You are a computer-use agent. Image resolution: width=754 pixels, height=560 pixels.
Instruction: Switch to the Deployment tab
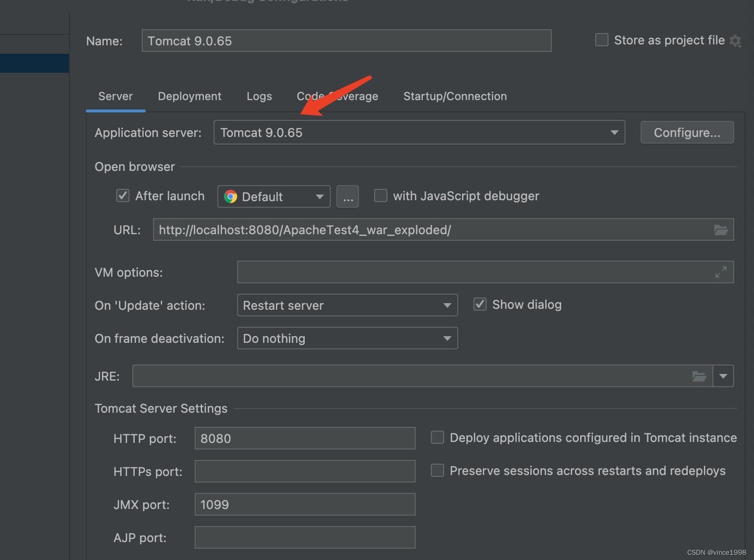(189, 96)
